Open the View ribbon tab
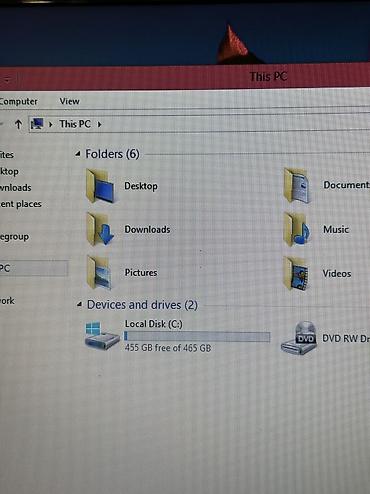This screenshot has height=494, width=370. [69, 101]
